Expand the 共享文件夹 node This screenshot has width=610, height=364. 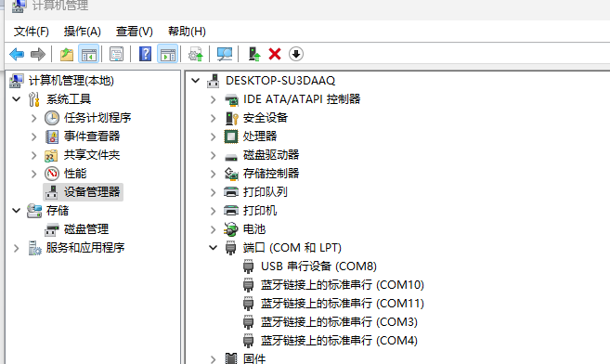pyautogui.click(x=33, y=155)
